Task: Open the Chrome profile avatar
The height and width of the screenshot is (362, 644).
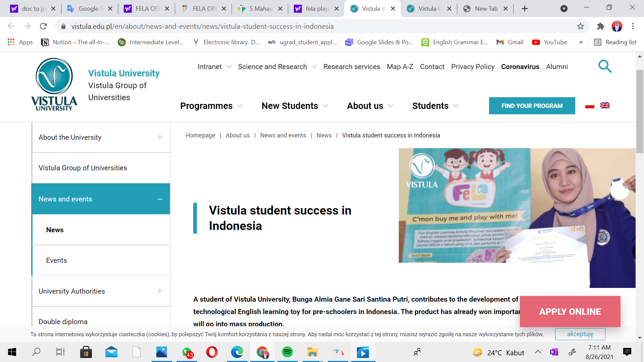Action: [618, 26]
